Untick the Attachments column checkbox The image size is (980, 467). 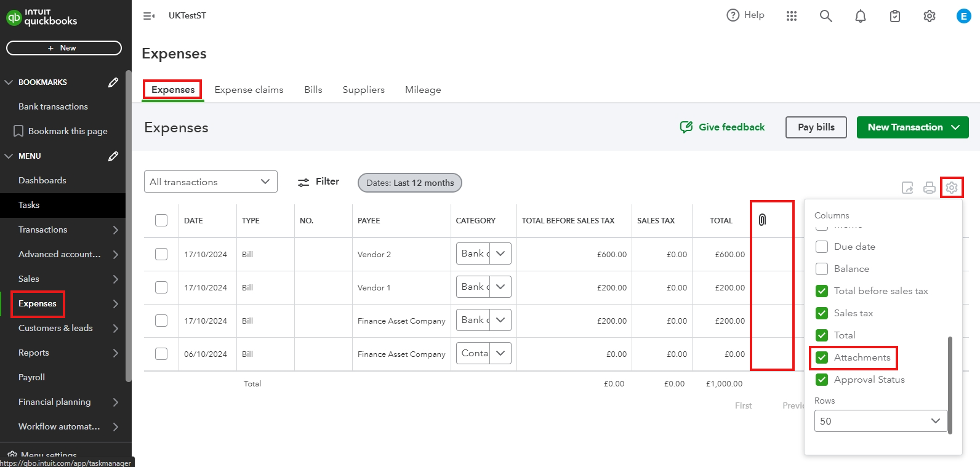tap(822, 357)
